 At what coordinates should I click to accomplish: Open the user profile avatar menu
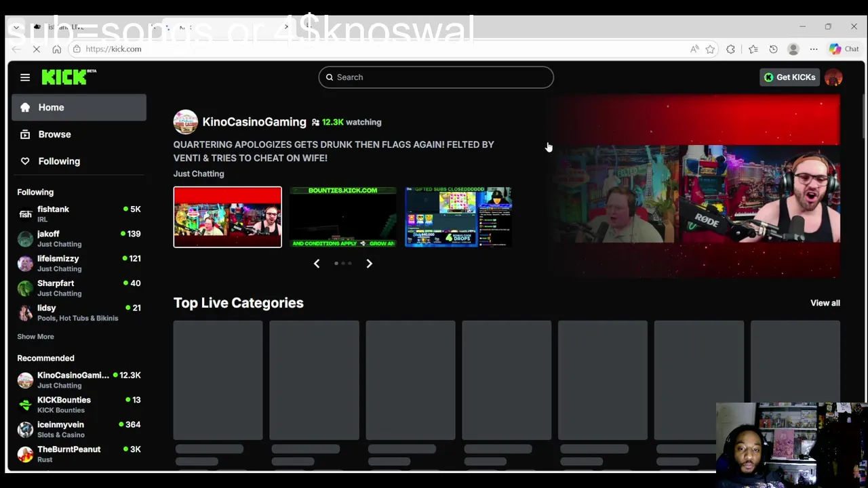coord(833,77)
